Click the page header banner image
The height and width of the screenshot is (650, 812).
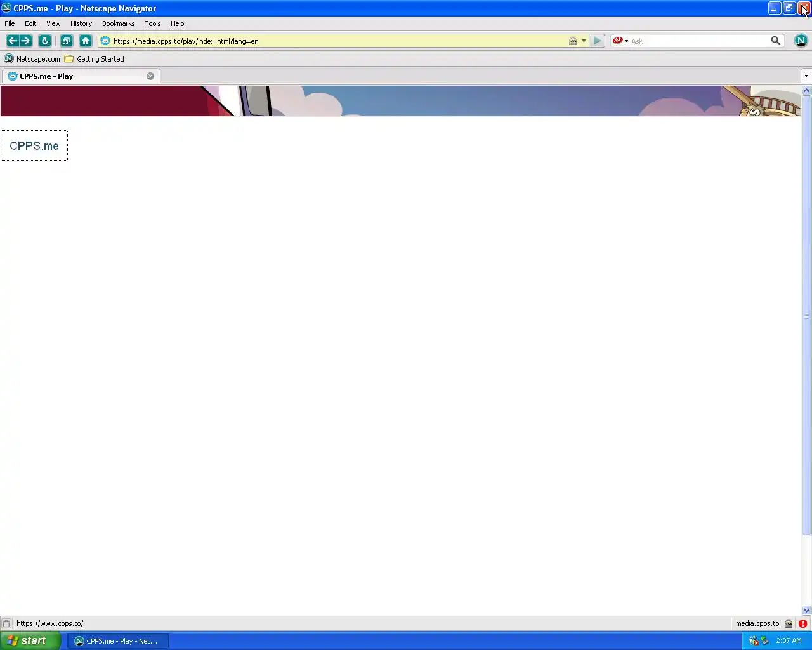tap(401, 101)
